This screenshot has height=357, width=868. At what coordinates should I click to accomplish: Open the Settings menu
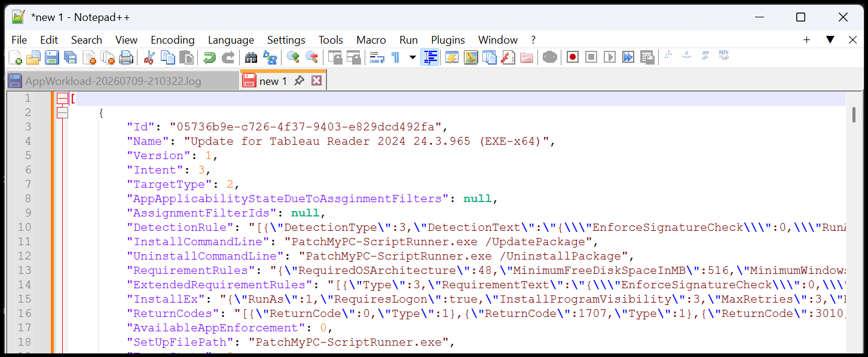coord(286,40)
